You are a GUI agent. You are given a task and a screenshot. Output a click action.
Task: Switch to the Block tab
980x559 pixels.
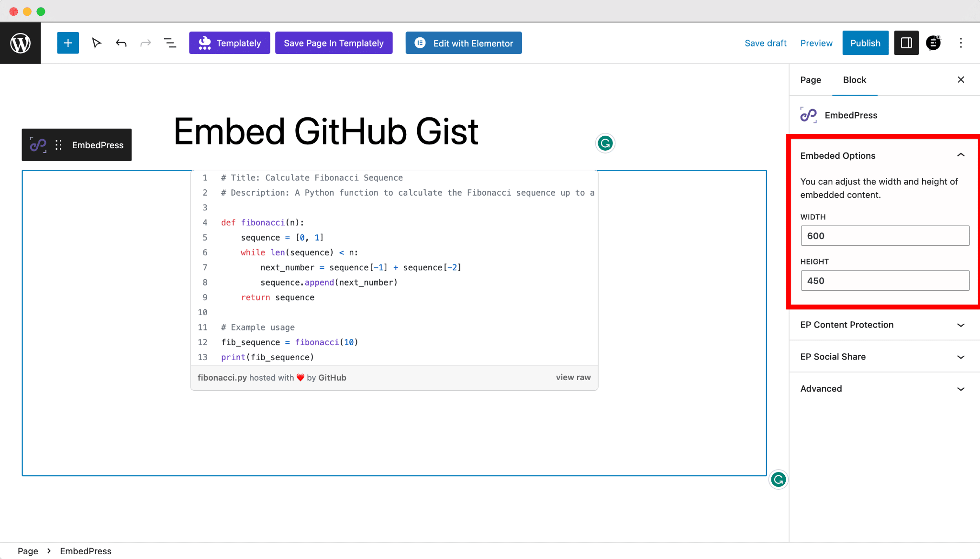coord(854,80)
